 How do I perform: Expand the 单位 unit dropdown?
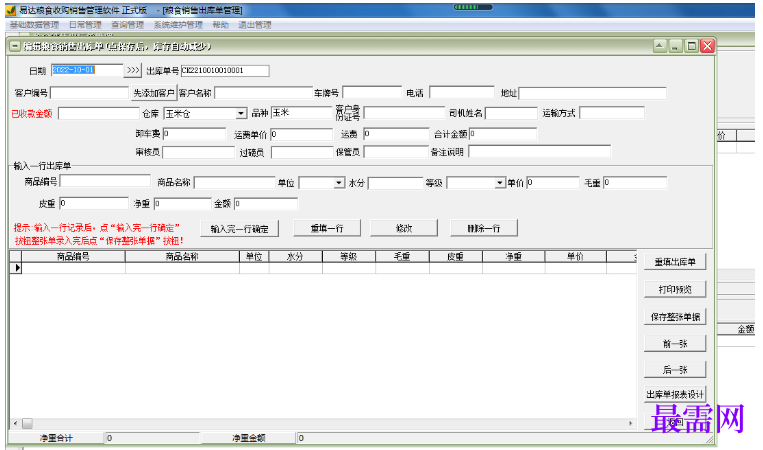click(x=339, y=183)
